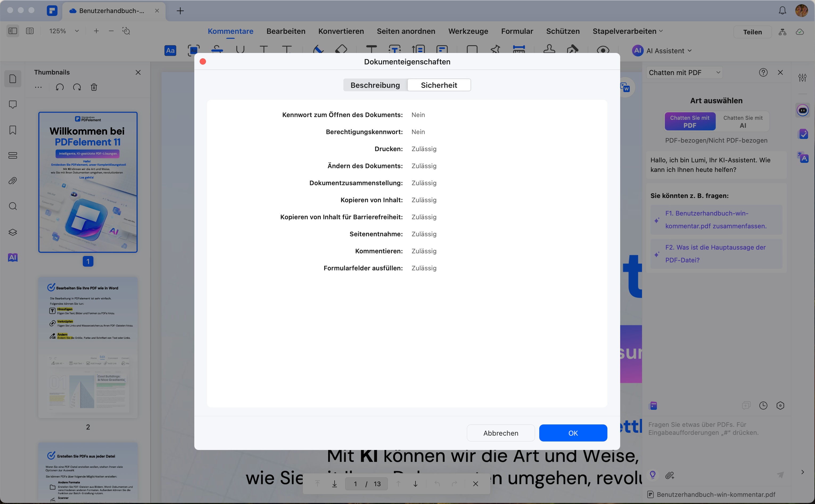Select page 2 thumbnail
Screen dimensions: 815x504
[88, 348]
